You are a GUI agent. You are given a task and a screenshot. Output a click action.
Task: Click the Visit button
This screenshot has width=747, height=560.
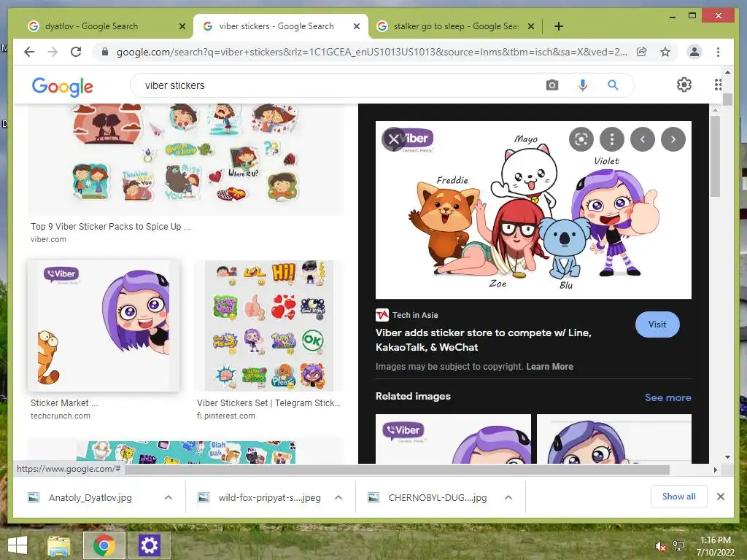point(657,324)
